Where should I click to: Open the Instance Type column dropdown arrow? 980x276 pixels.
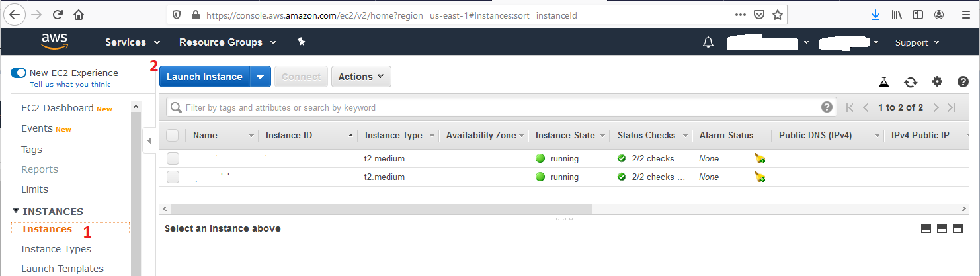pos(432,136)
